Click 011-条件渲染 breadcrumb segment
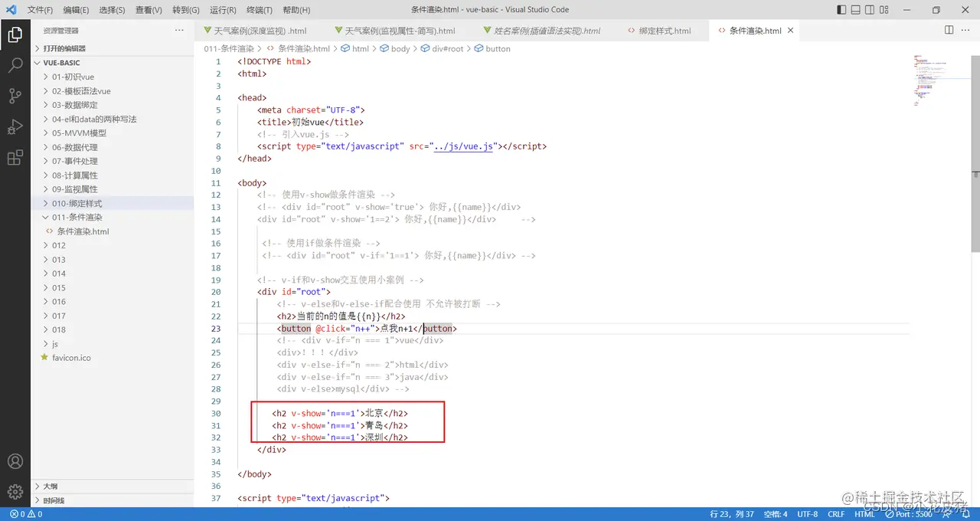 (228, 48)
